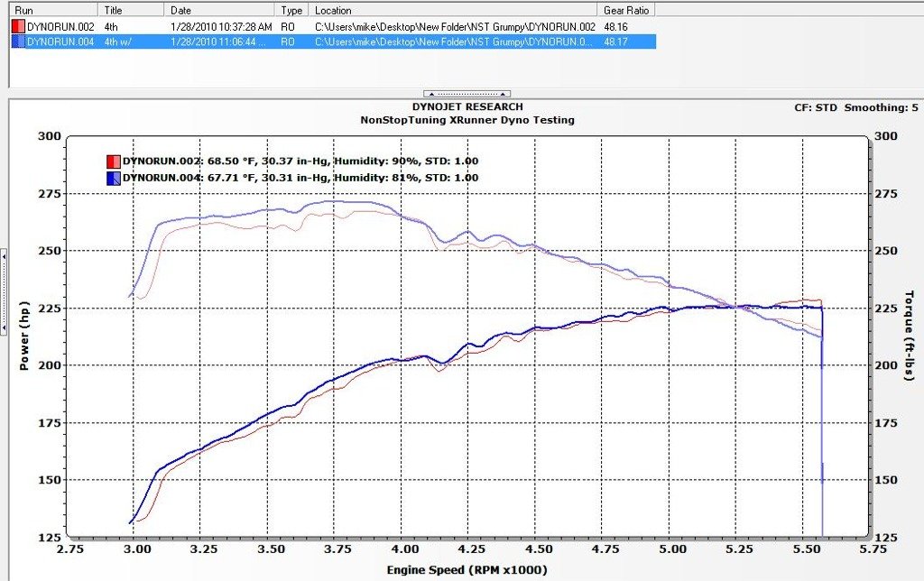The image size is (924, 581).
Task: Click the file location path of DYNORUN.002
Action: coord(455,26)
